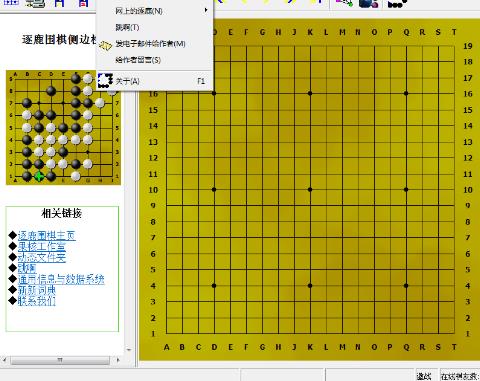Click the small Go problem thumbnail board
The width and height of the screenshot is (480, 381).
pos(63,127)
